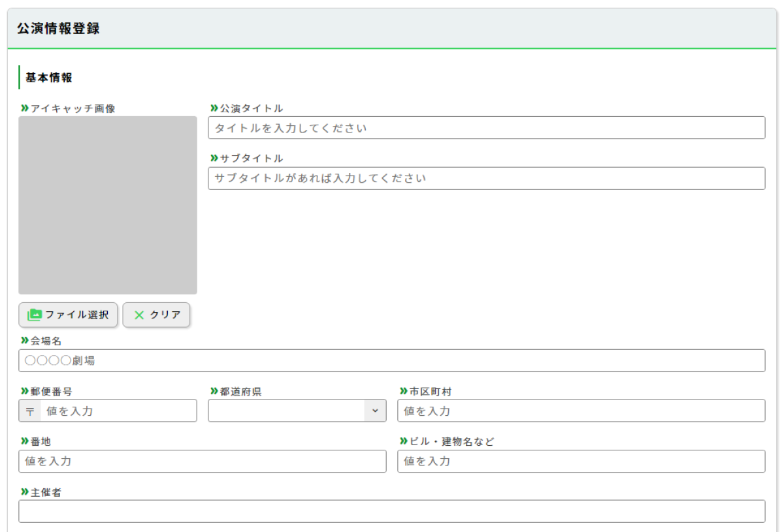This screenshot has height=532, width=784.
Task: Click the green arrow icon beside 会場名
Action: tap(24, 341)
